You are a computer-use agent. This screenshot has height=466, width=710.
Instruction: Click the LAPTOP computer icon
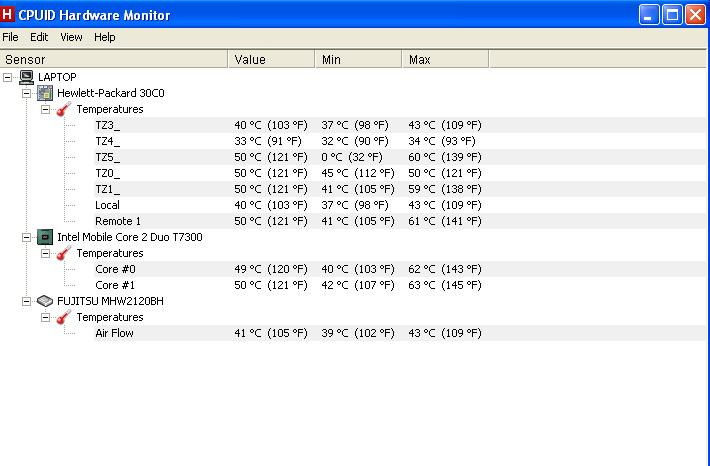pyautogui.click(x=27, y=77)
